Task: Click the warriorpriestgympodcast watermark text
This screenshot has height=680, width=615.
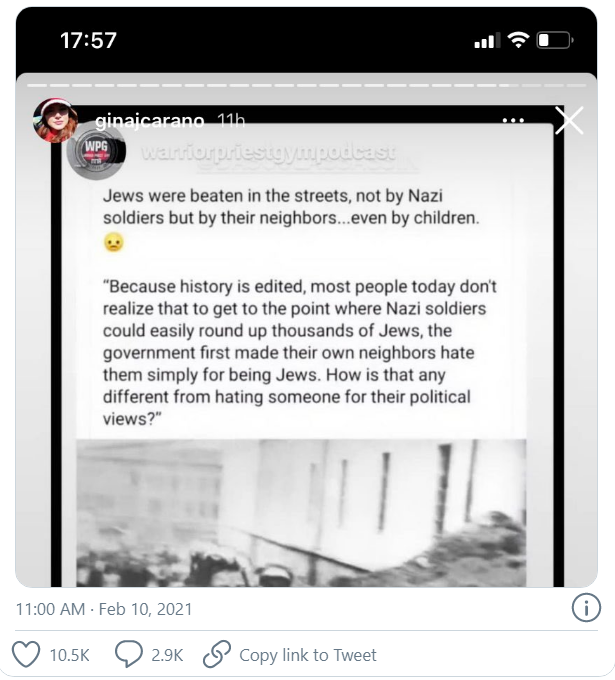Action: [268, 153]
